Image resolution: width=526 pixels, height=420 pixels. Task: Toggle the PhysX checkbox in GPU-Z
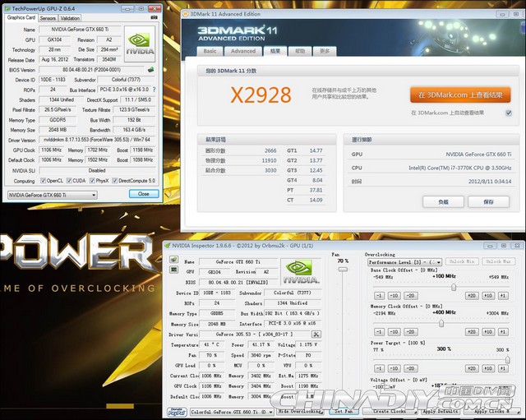[x=92, y=181]
